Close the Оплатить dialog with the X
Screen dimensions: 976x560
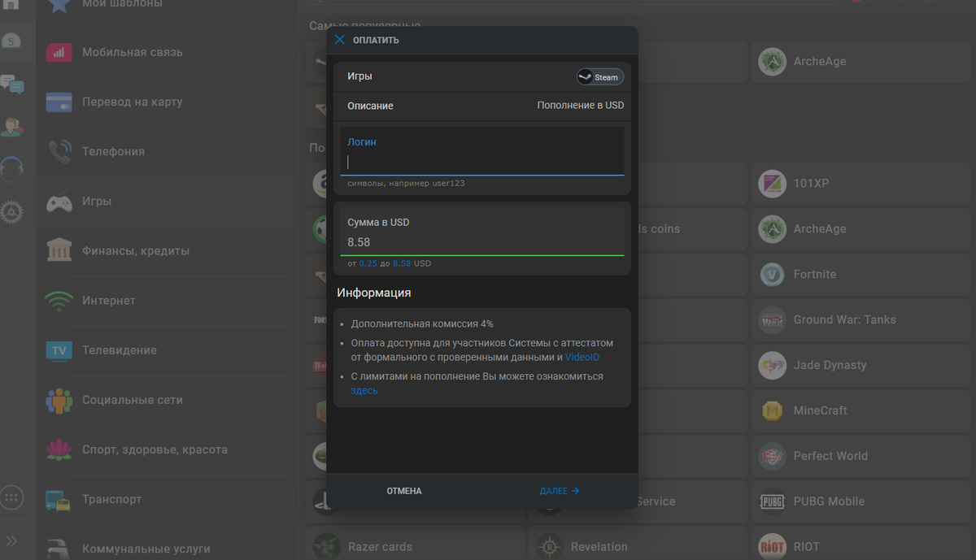point(340,40)
